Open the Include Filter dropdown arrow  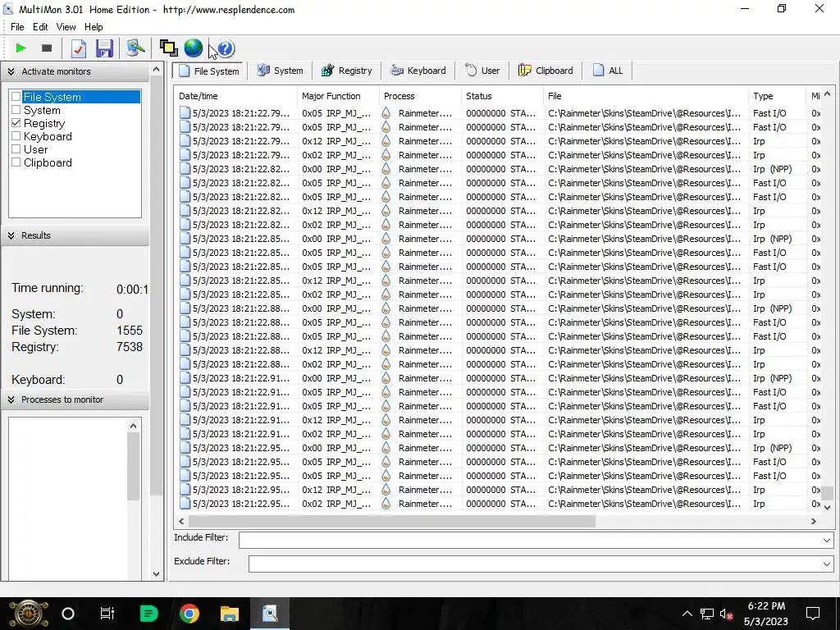click(827, 540)
